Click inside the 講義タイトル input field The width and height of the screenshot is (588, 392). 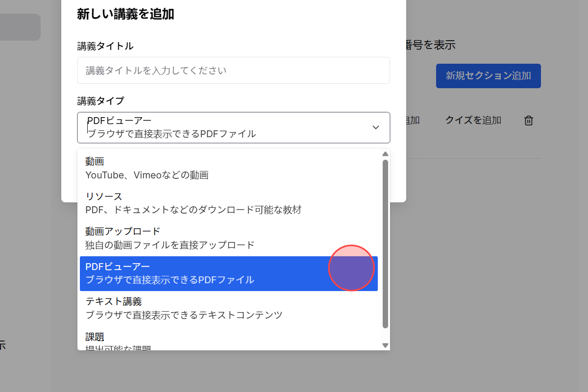(x=234, y=70)
